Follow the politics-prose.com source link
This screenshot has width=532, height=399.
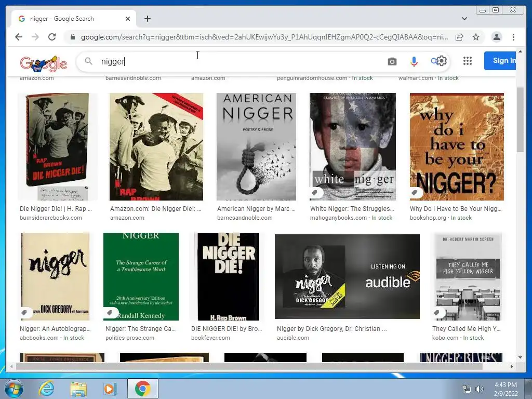tap(130, 338)
